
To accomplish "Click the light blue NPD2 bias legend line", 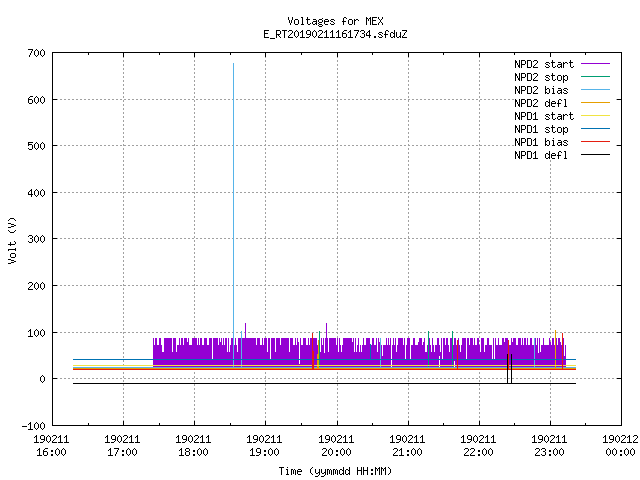I will point(595,90).
